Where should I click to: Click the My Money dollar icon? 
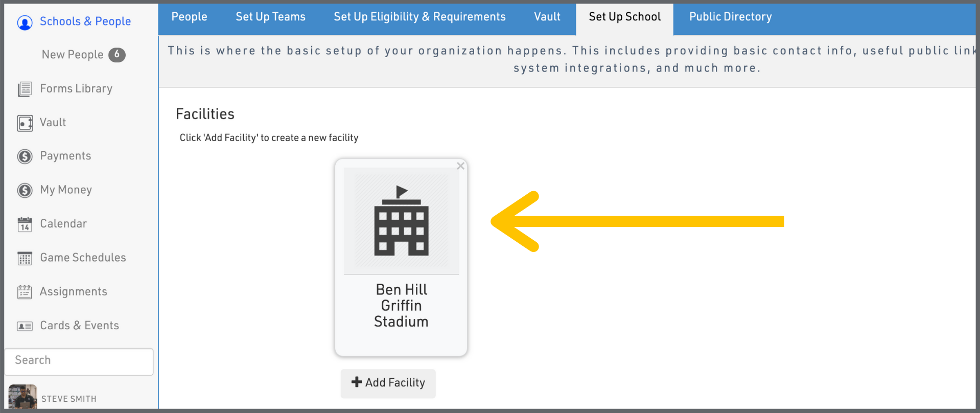pyautogui.click(x=25, y=190)
